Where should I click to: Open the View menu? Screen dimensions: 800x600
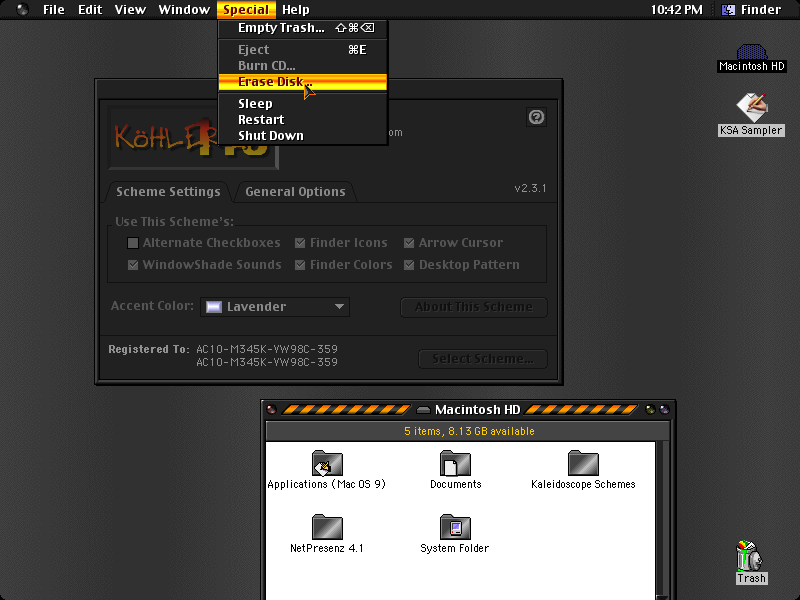click(x=130, y=10)
